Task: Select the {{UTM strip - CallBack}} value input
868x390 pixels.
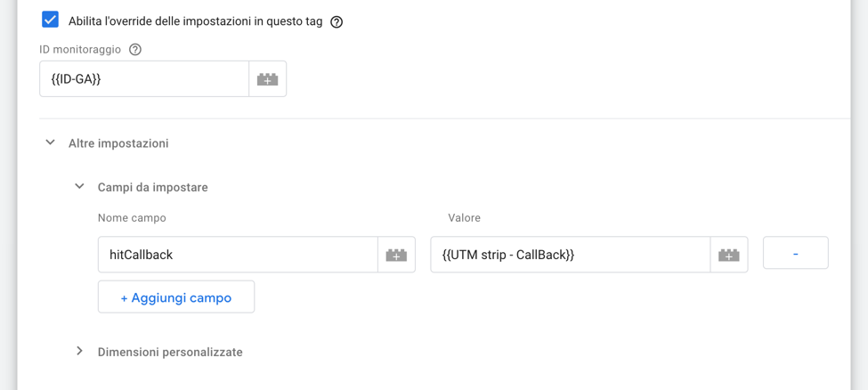Action: pyautogui.click(x=570, y=255)
